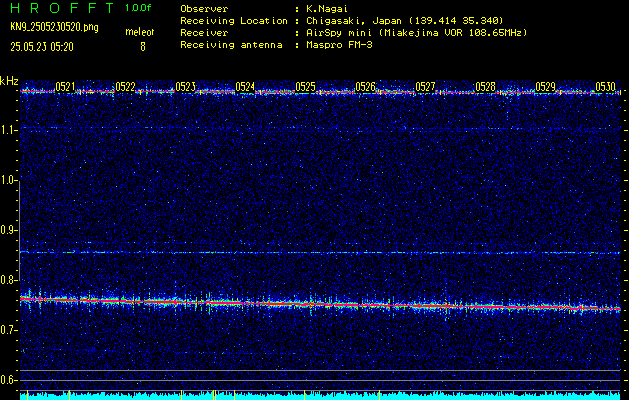This screenshot has height=400, width=629.
Task: Click the 0525 time marker
Action: pyautogui.click(x=305, y=87)
